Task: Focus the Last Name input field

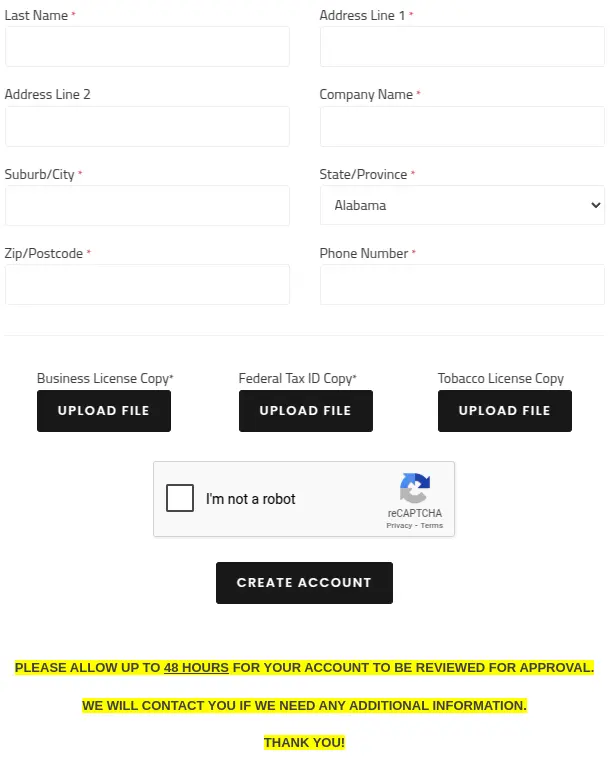Action: click(x=147, y=47)
